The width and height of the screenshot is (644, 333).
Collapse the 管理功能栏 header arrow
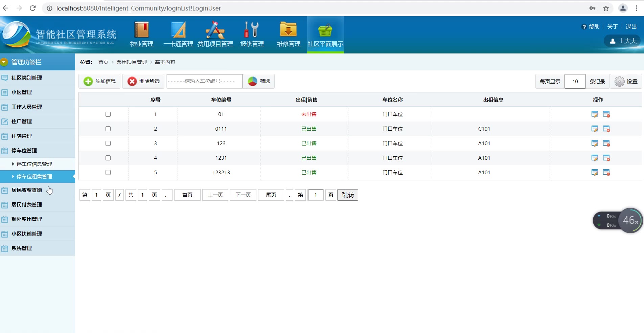point(4,62)
